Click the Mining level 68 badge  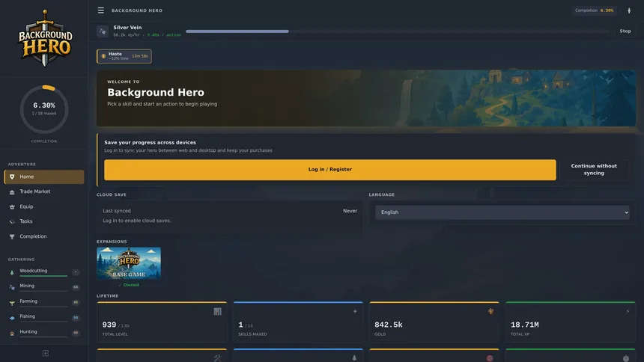coord(76,287)
